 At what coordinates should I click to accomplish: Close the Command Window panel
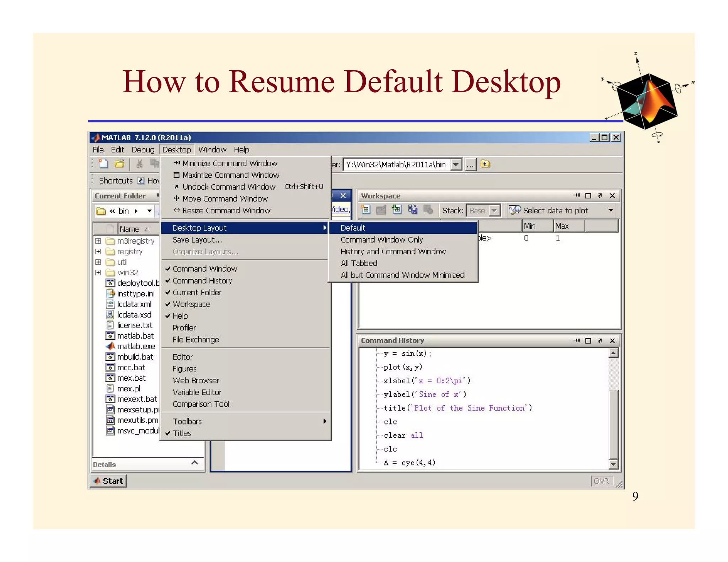[343, 195]
